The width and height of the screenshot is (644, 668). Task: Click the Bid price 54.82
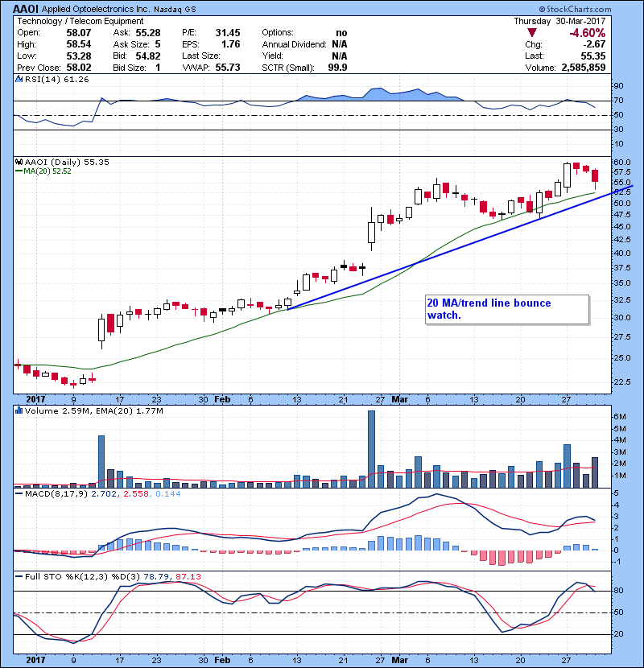click(x=148, y=56)
